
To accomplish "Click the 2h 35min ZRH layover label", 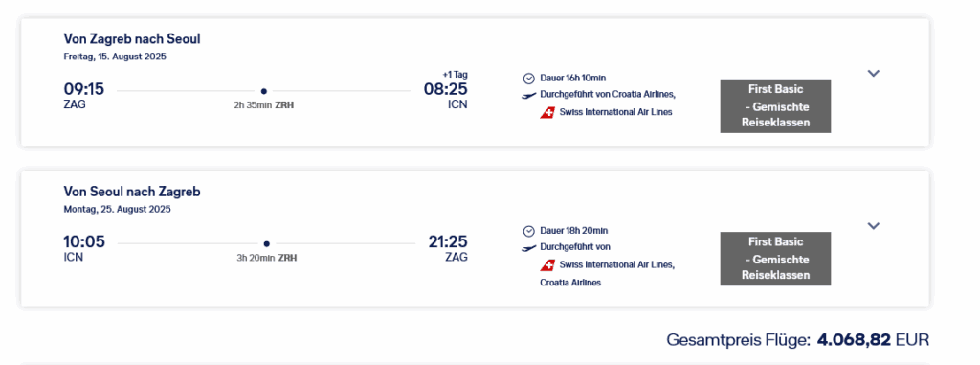I will (x=264, y=105).
